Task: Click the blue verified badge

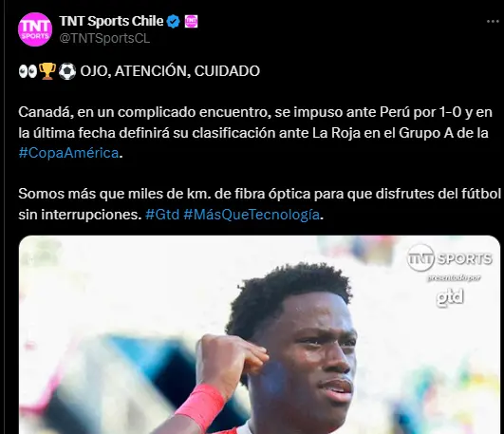Action: coord(174,21)
